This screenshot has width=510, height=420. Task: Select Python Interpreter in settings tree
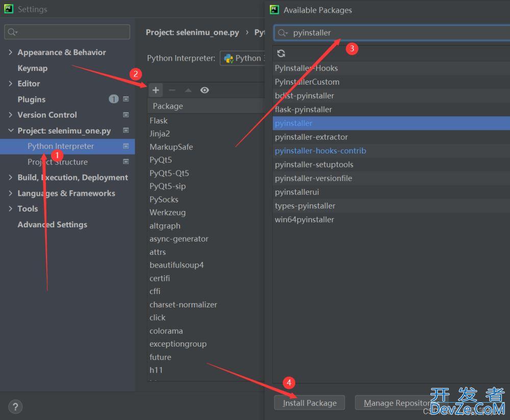(67, 146)
